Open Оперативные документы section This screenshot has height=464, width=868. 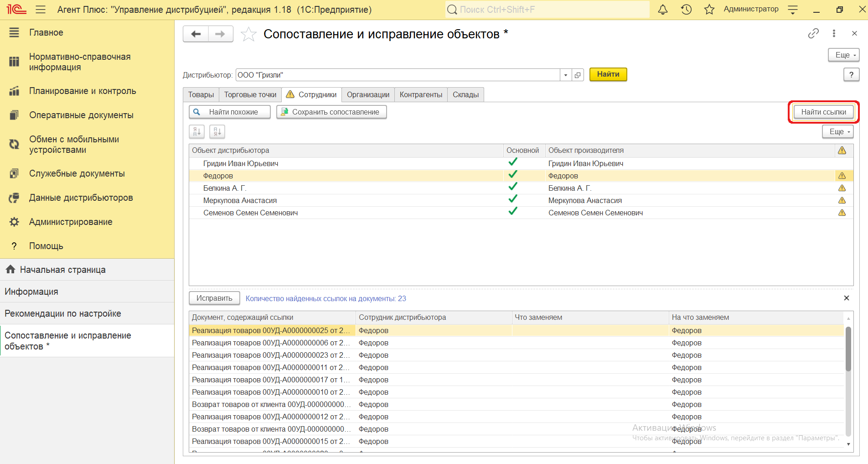click(87, 115)
